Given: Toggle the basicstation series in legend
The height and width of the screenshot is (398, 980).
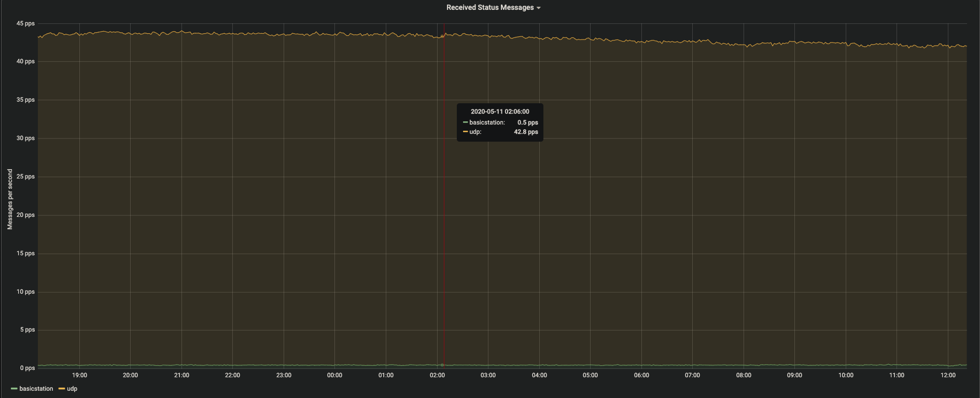Looking at the screenshot, I should pyautogui.click(x=36, y=389).
